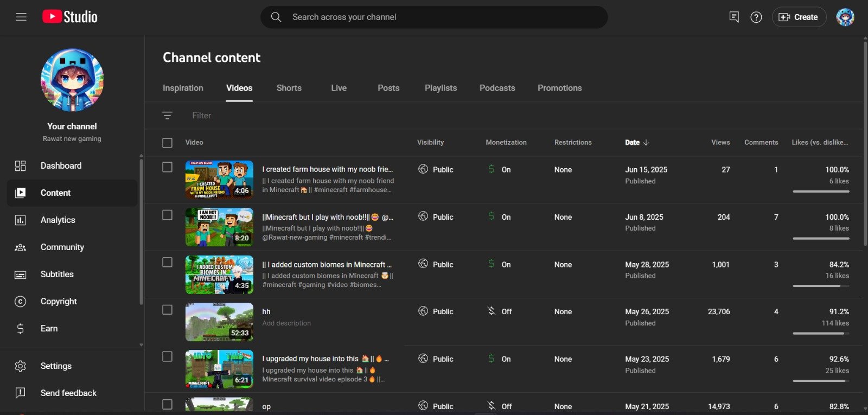The image size is (868, 415).
Task: Click the Content sidebar icon
Action: point(20,193)
